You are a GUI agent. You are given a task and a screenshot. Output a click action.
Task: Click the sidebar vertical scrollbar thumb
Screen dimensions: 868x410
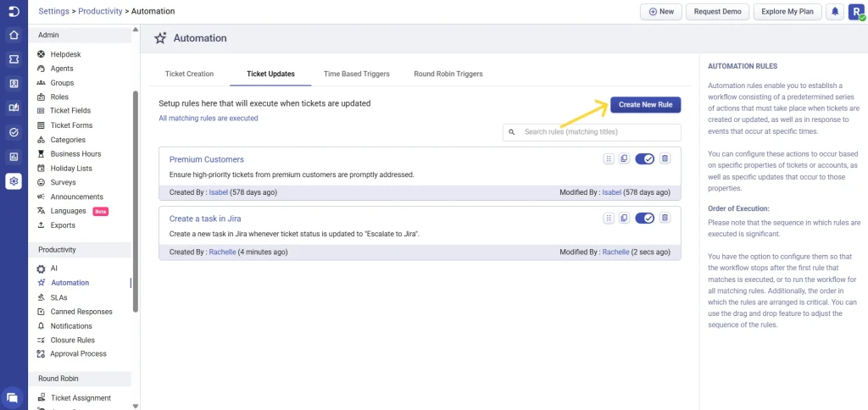(x=136, y=202)
